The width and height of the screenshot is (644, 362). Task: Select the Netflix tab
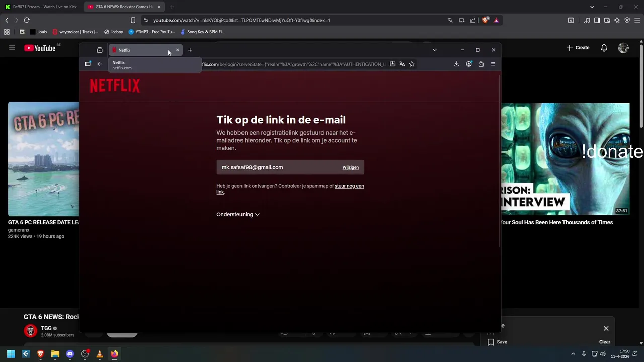[x=145, y=50]
